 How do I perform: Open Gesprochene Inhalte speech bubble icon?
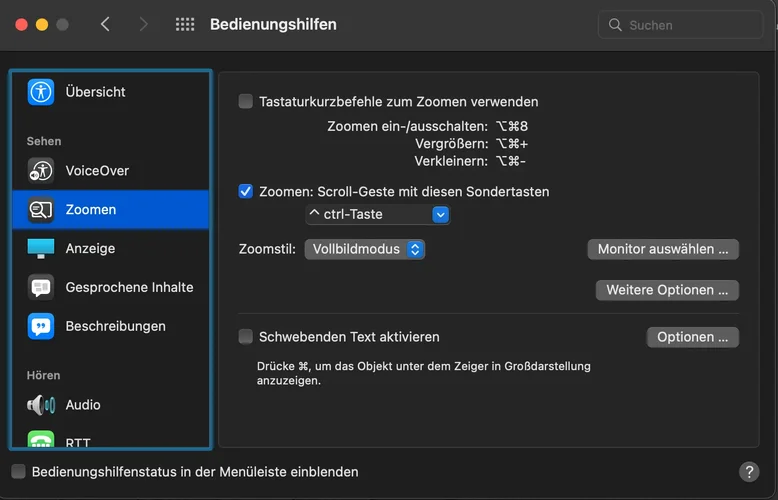pos(41,287)
